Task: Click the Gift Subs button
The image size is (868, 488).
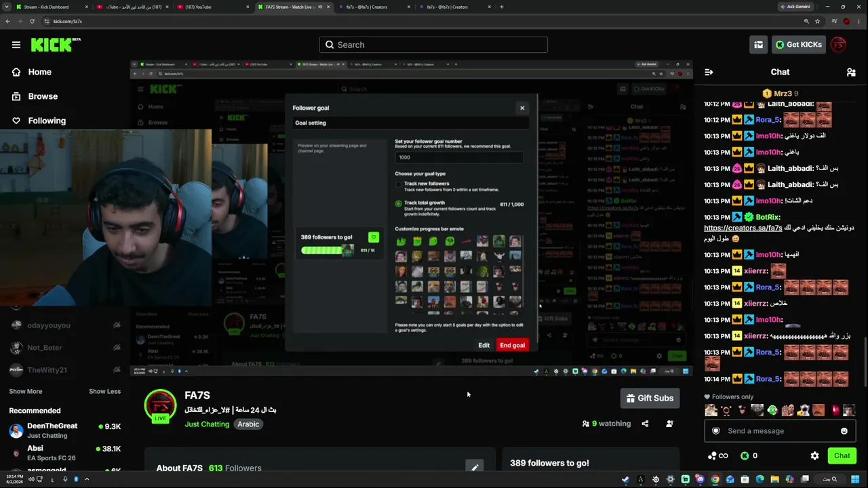Action: (650, 398)
